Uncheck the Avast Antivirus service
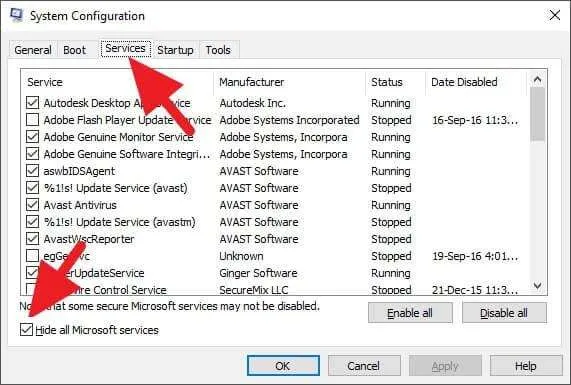Image resolution: width=571 pixels, height=385 pixels. [32, 205]
